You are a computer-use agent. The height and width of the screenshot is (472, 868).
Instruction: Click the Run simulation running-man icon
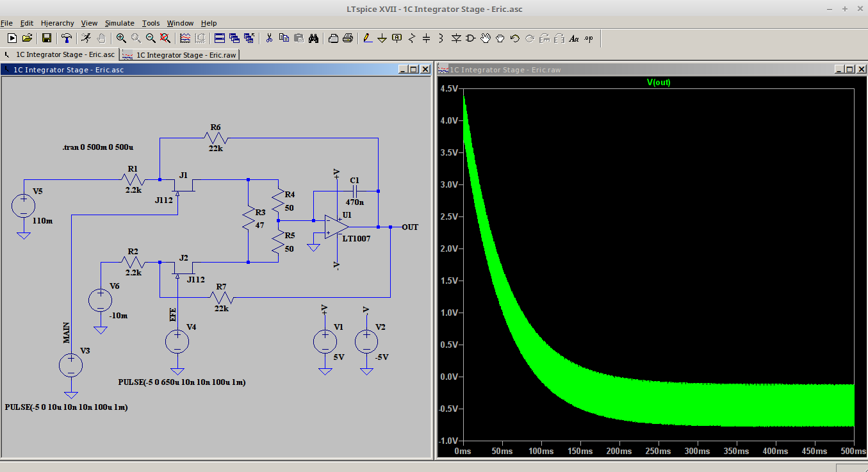(86, 38)
